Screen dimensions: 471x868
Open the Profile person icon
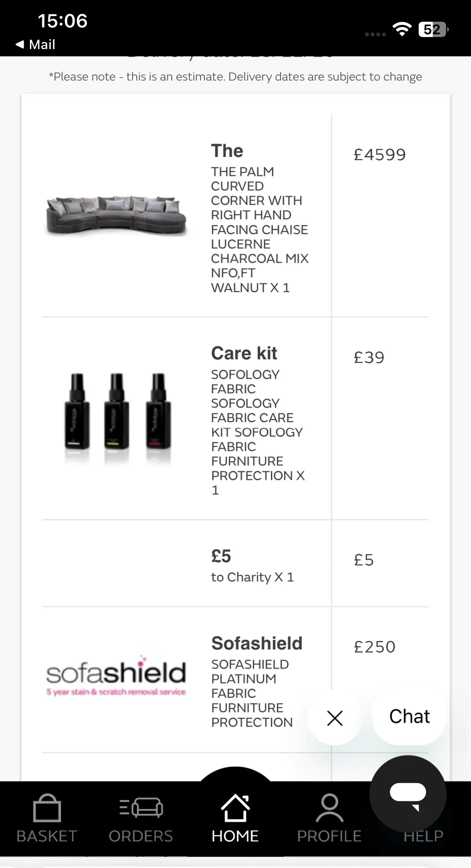pos(329,808)
